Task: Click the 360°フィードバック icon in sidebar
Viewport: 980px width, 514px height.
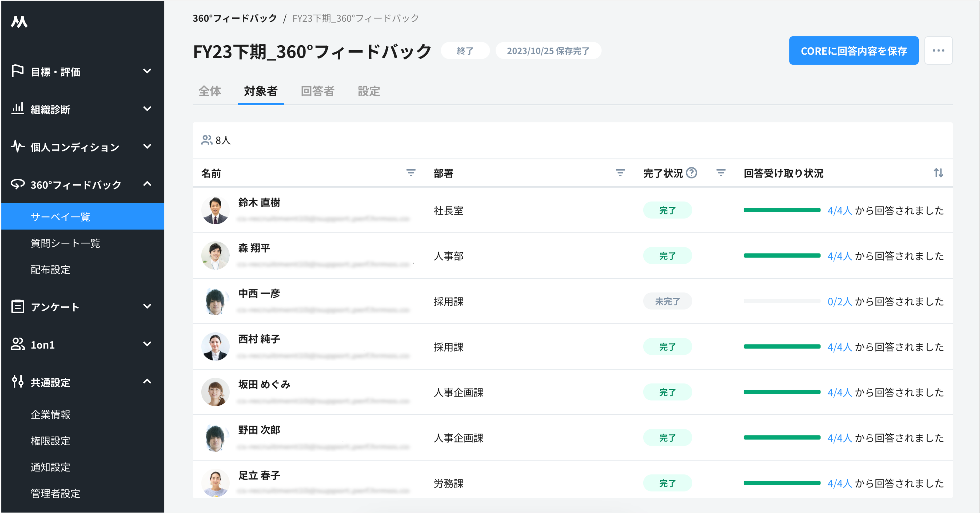Action: [x=17, y=184]
